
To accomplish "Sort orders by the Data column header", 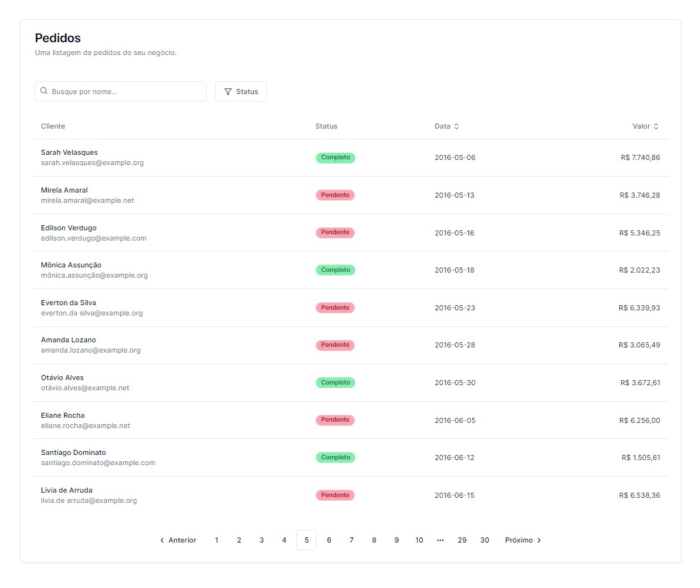I will coord(447,126).
